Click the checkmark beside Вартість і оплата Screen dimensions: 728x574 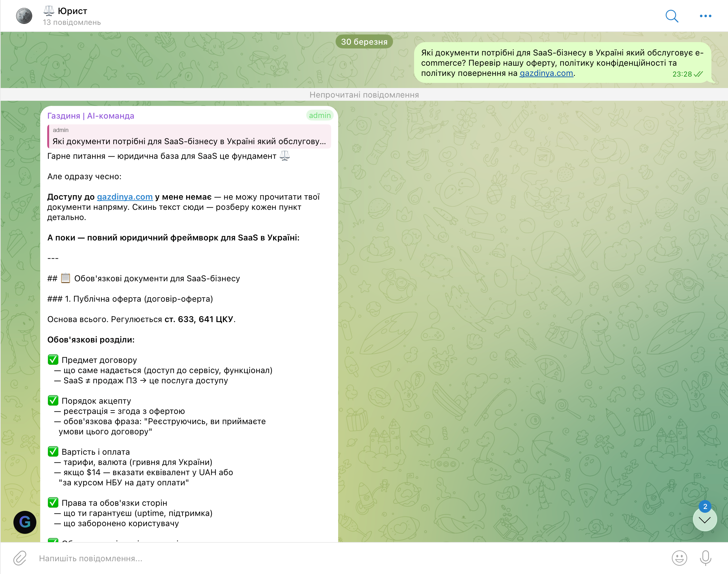click(53, 451)
